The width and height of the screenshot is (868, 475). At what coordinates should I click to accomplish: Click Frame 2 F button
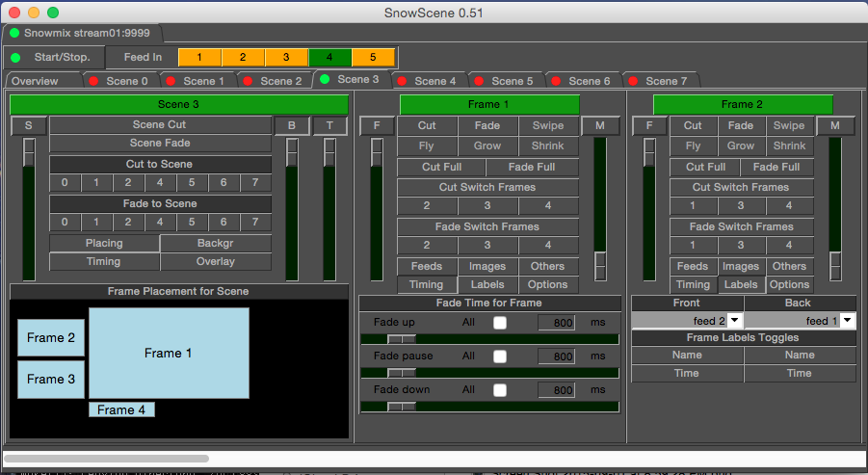tap(649, 125)
